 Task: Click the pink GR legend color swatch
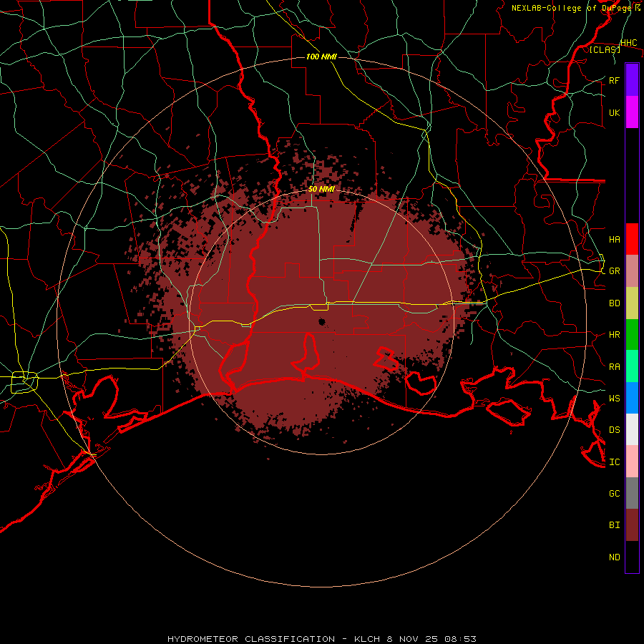[x=632, y=270]
